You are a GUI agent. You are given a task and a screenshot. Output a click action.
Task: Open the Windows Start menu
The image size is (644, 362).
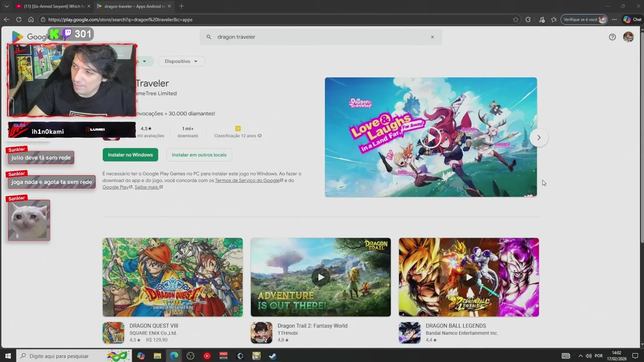coord(8,356)
